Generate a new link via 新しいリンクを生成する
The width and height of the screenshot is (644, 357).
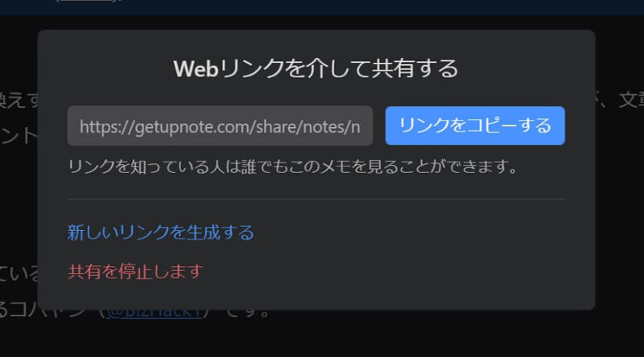point(160,232)
